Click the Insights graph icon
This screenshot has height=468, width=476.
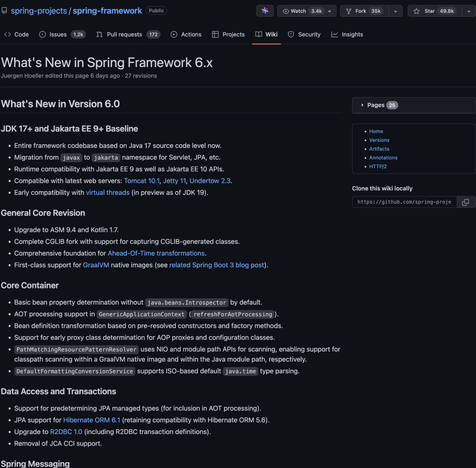coord(335,34)
